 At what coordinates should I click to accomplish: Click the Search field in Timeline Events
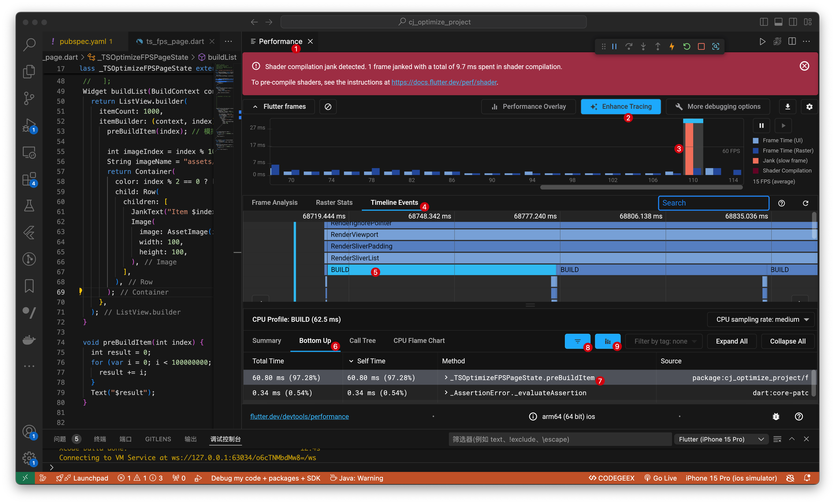[x=714, y=203]
